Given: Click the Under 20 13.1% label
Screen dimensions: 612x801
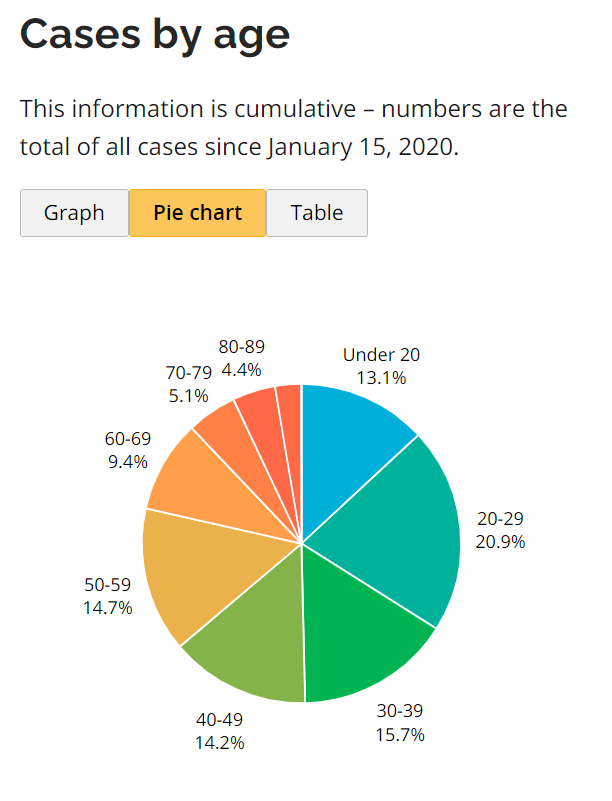Looking at the screenshot, I should tap(381, 366).
